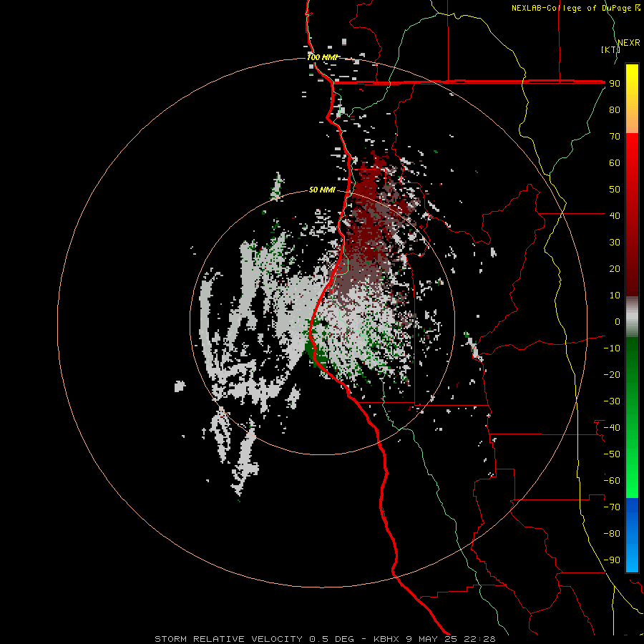The image size is (644, 644).
Task: Click the gray near-zero segment of the color bar
Action: pyautogui.click(x=632, y=316)
